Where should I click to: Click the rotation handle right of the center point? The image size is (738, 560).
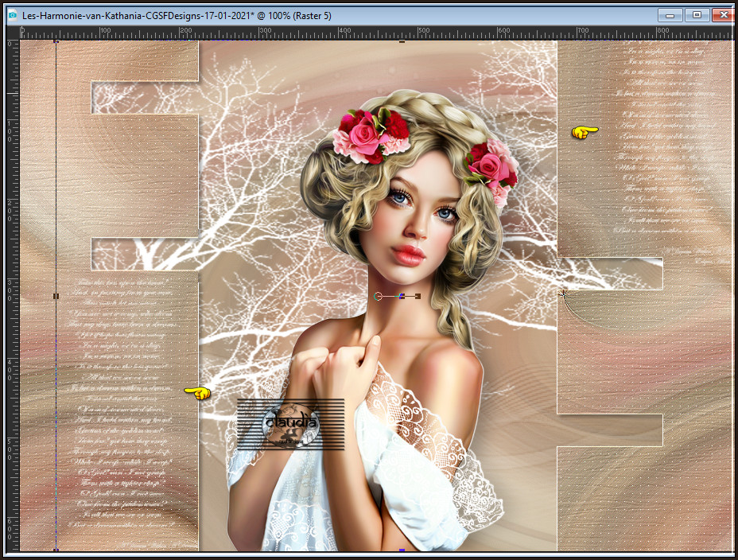[x=418, y=296]
